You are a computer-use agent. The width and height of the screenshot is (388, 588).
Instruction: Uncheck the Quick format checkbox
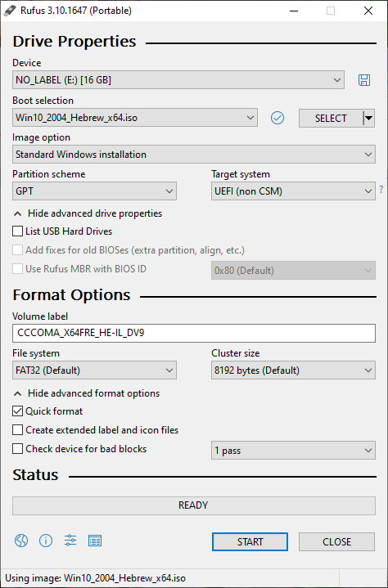point(18,411)
